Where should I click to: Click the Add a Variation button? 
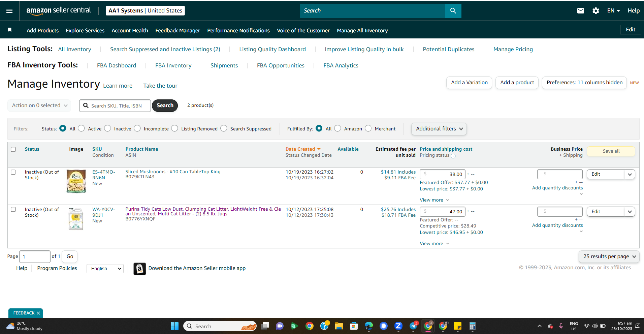(x=469, y=83)
